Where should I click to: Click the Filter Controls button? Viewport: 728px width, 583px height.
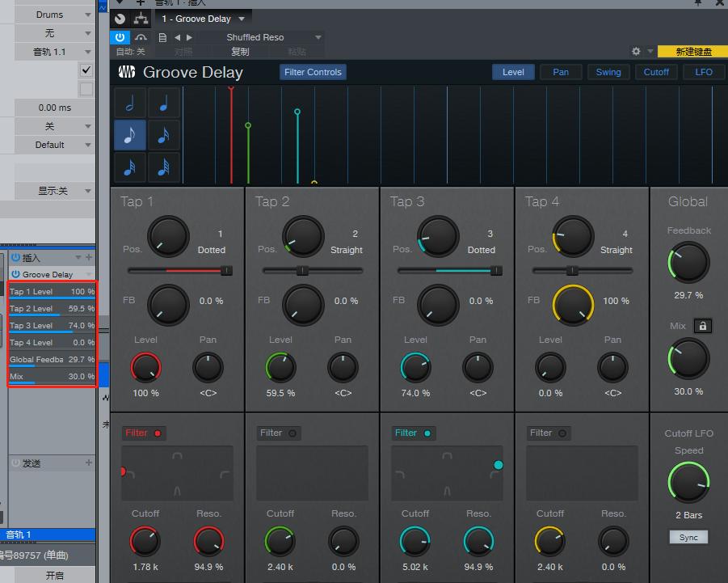[x=313, y=72]
